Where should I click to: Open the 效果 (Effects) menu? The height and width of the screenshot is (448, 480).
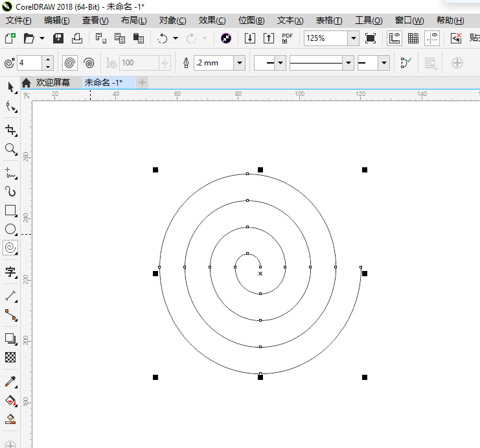[x=212, y=21]
